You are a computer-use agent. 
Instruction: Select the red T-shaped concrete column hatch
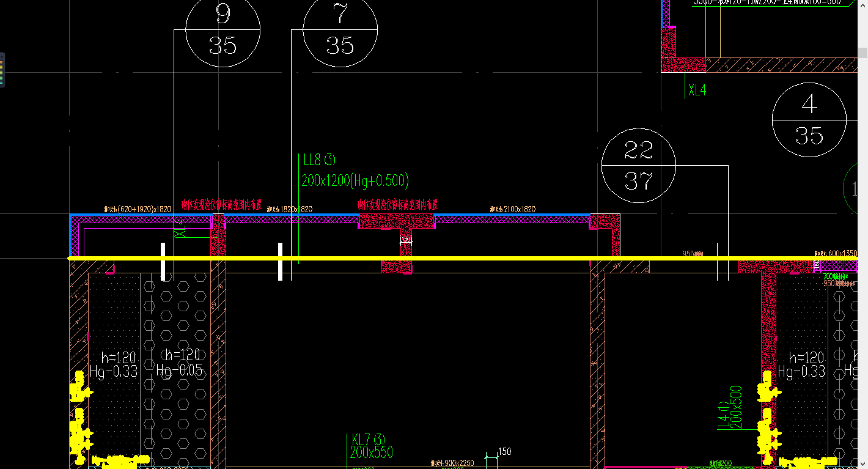[397, 223]
